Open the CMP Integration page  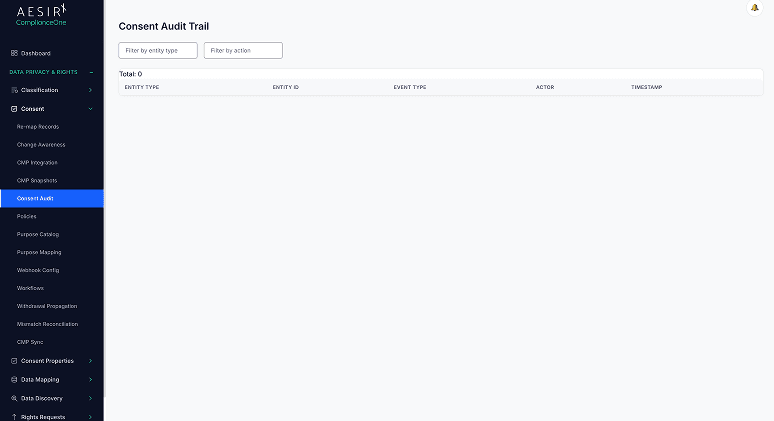(x=37, y=162)
